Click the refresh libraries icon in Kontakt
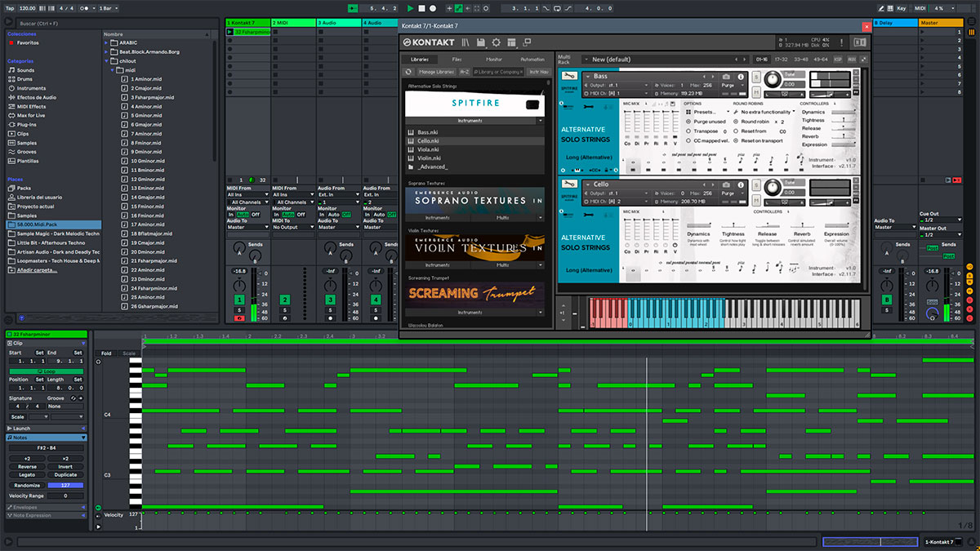980x551 pixels. (x=408, y=72)
